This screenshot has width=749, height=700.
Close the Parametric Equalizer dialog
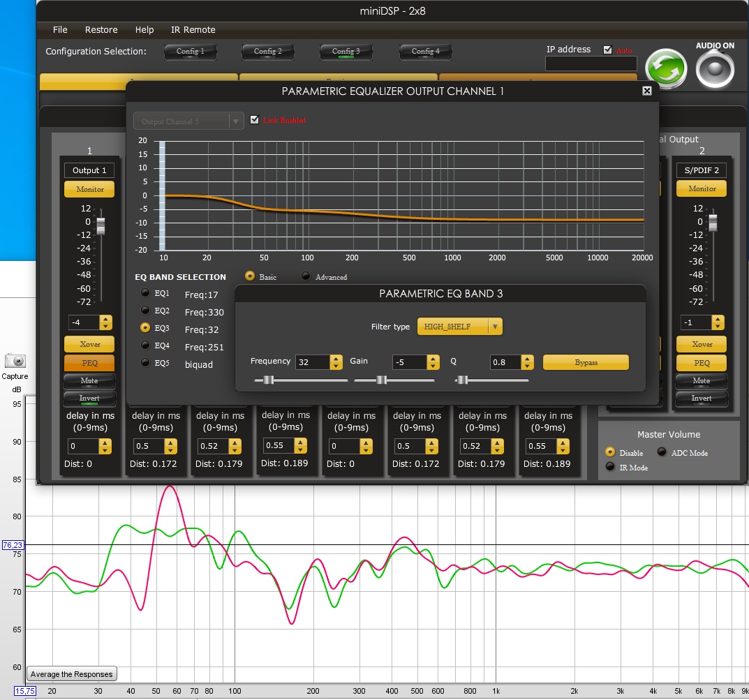click(x=647, y=91)
